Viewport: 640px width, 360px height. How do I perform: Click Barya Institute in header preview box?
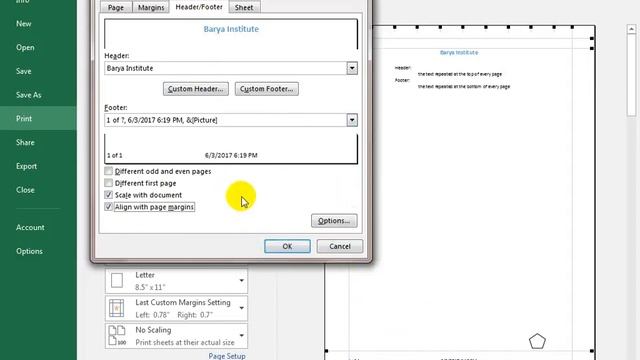coord(231,29)
